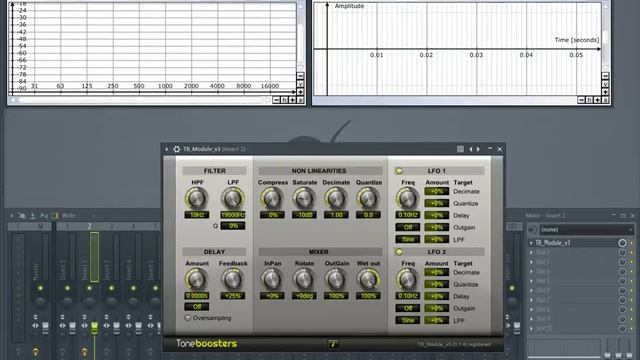
Task: Click the LFO 2 Freq knob
Action: coord(407,280)
